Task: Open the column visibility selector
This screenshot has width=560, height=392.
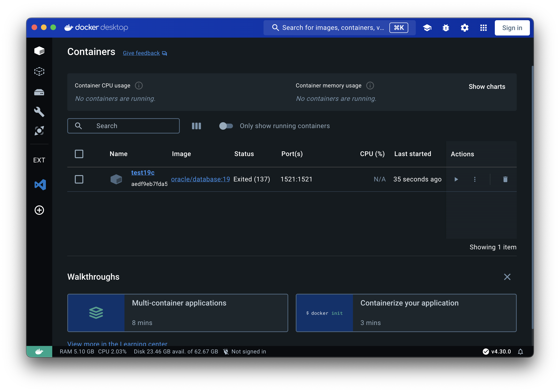Action: click(196, 126)
